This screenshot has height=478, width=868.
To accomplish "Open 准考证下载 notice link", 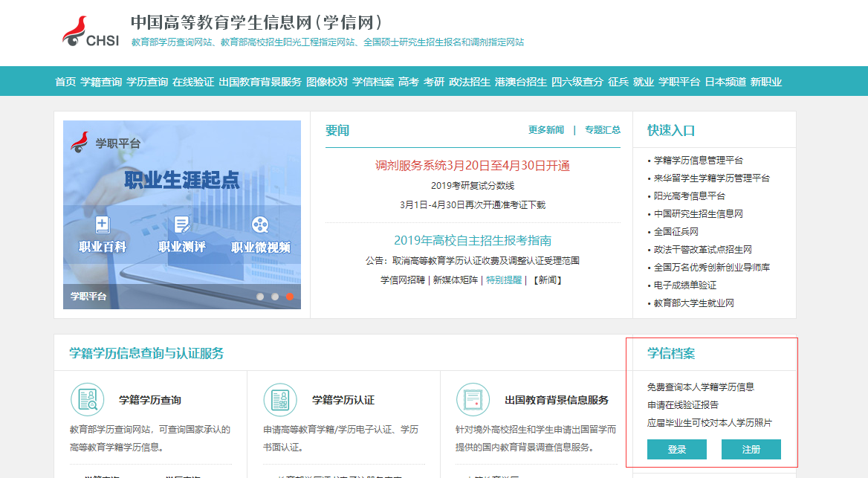I will pyautogui.click(x=472, y=205).
